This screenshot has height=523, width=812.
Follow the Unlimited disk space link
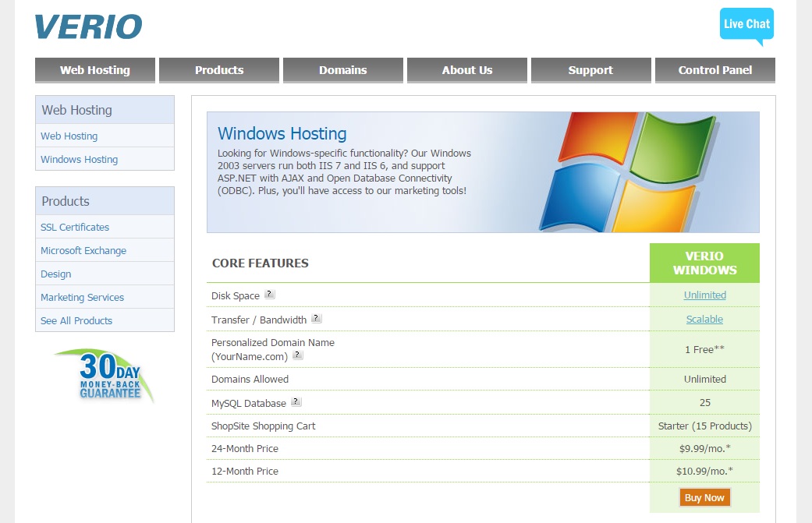[x=704, y=295]
